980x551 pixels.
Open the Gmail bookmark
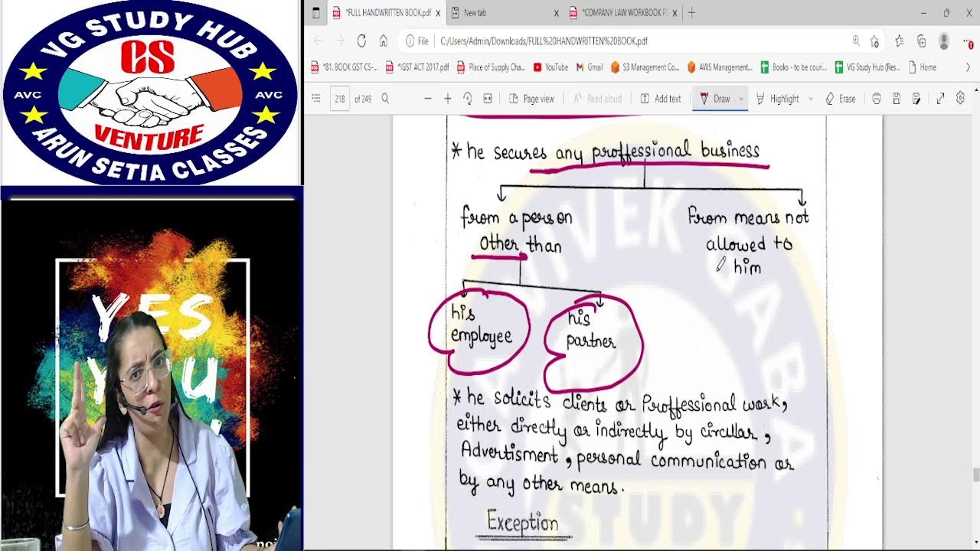(590, 67)
